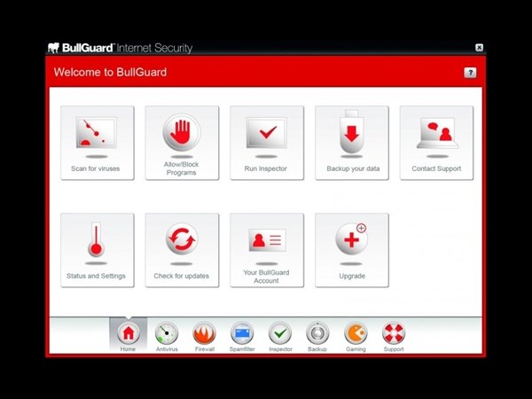532x399 pixels.
Task: Switch to the Home tab
Action: tap(129, 335)
